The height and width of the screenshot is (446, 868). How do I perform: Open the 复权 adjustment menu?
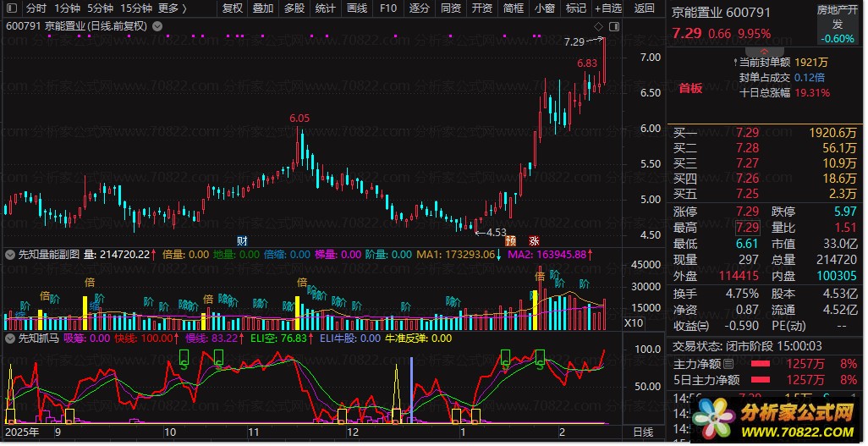tap(233, 8)
